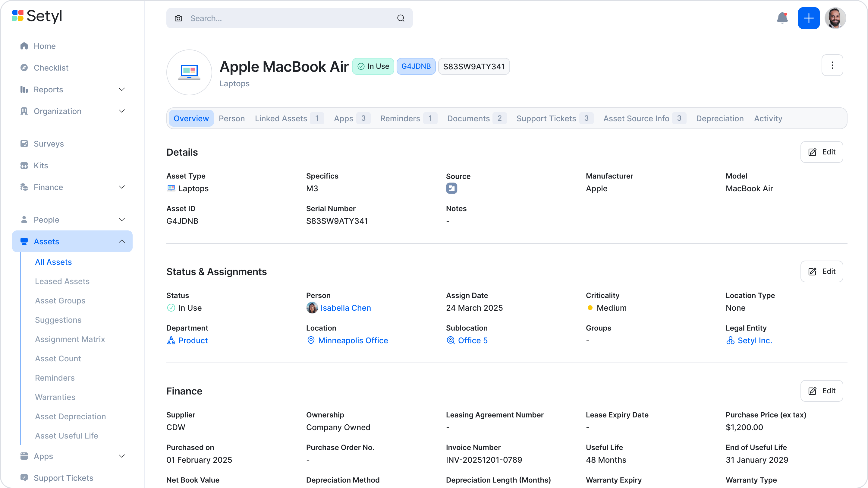Switch to the Depreciation tab
Image resolution: width=868 pixels, height=488 pixels.
720,119
